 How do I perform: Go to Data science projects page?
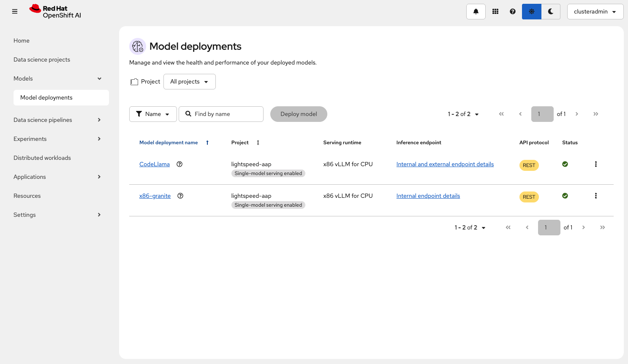(42, 59)
